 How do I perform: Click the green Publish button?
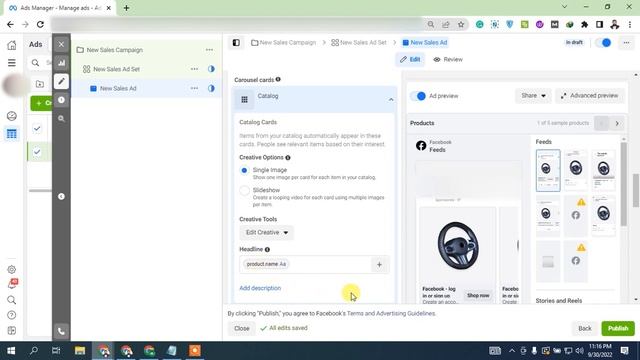(618, 329)
